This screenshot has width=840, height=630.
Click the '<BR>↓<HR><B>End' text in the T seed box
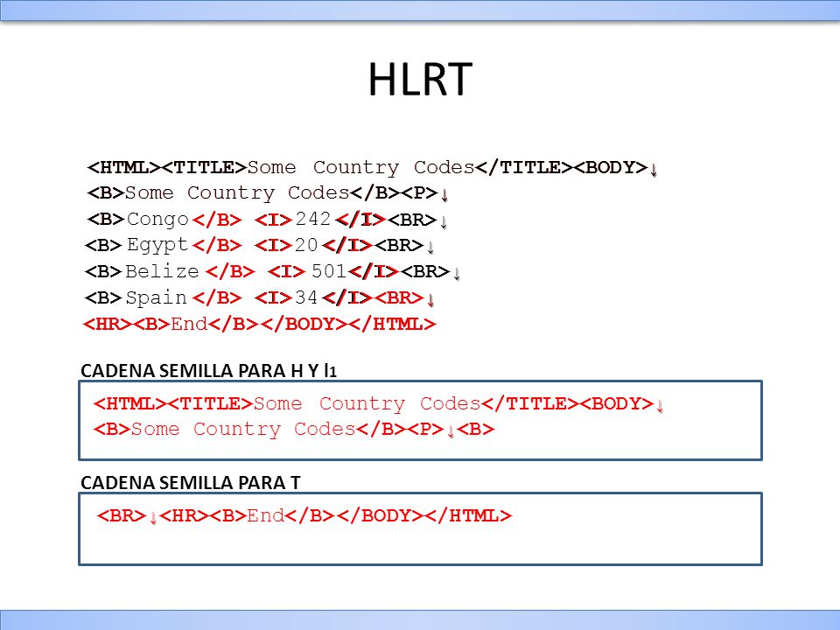tap(304, 516)
